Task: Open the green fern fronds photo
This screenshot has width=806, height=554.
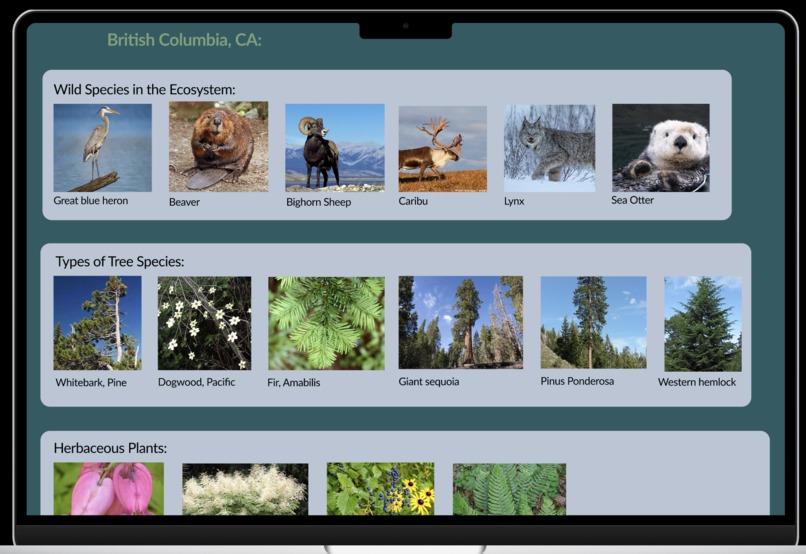Action: pyautogui.click(x=509, y=489)
